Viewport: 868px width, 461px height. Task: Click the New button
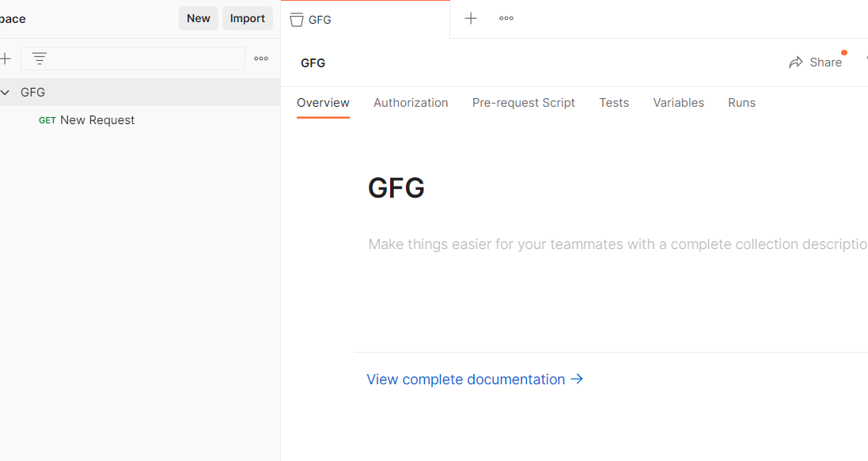[x=198, y=18]
